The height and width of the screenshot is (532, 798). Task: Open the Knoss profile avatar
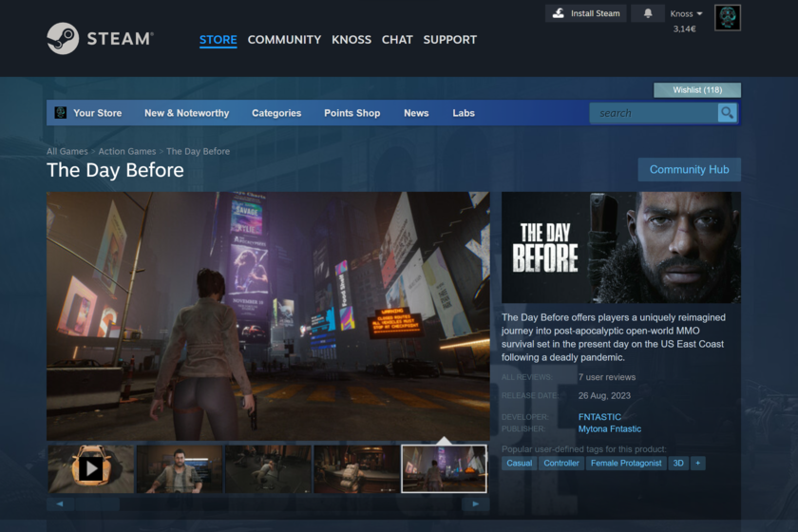pos(728,17)
